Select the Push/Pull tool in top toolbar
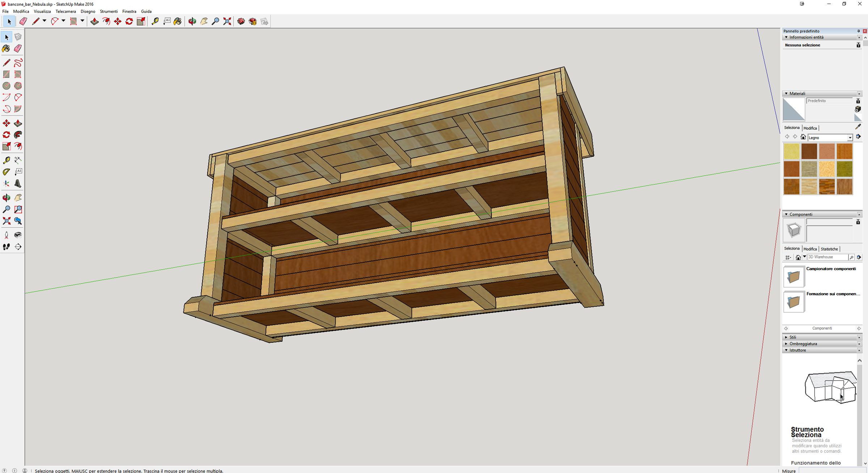868x473 pixels. click(x=94, y=21)
